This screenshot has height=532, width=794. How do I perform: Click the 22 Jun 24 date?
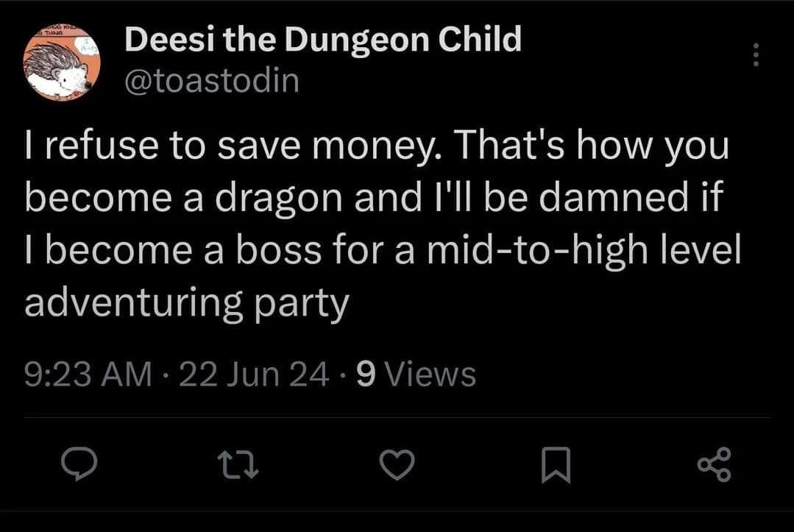pyautogui.click(x=254, y=375)
